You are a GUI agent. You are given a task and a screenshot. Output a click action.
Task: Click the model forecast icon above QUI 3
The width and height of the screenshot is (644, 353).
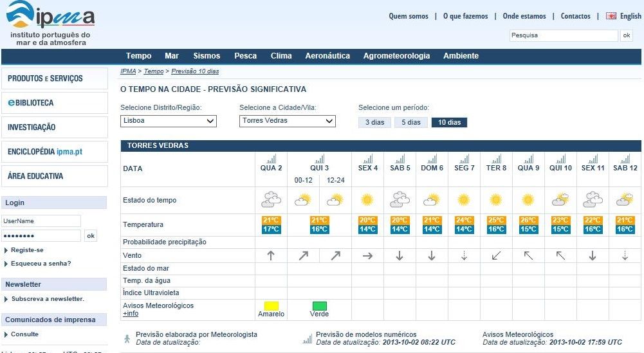[x=320, y=159]
